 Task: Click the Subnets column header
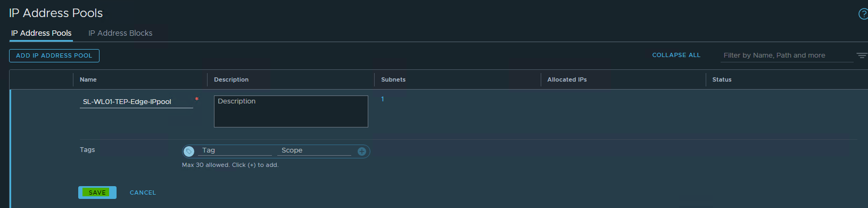pos(393,79)
